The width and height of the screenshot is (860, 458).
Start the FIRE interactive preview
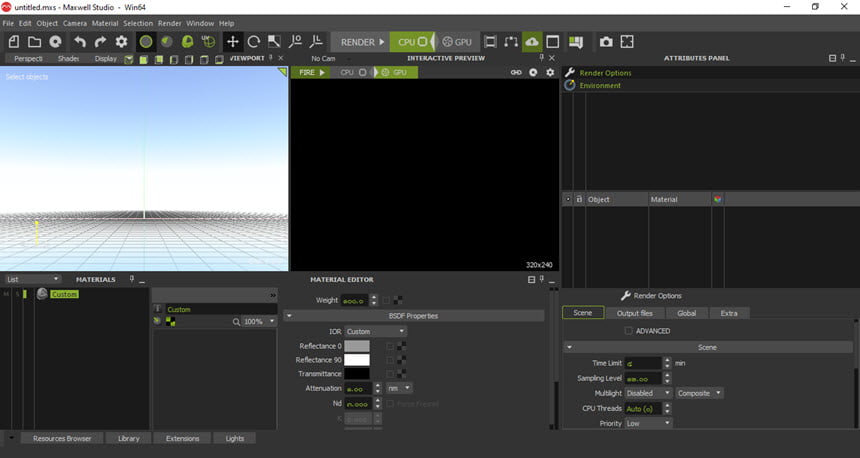311,72
